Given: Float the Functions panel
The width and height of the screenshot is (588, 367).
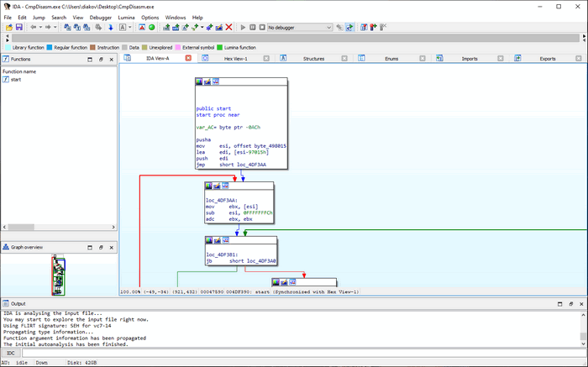Looking at the screenshot, I should coord(101,60).
